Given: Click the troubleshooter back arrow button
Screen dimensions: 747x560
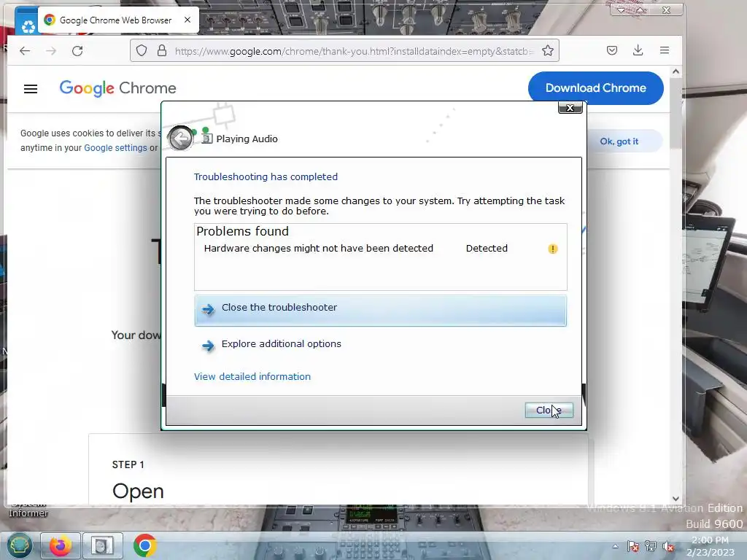Looking at the screenshot, I should coord(181,139).
